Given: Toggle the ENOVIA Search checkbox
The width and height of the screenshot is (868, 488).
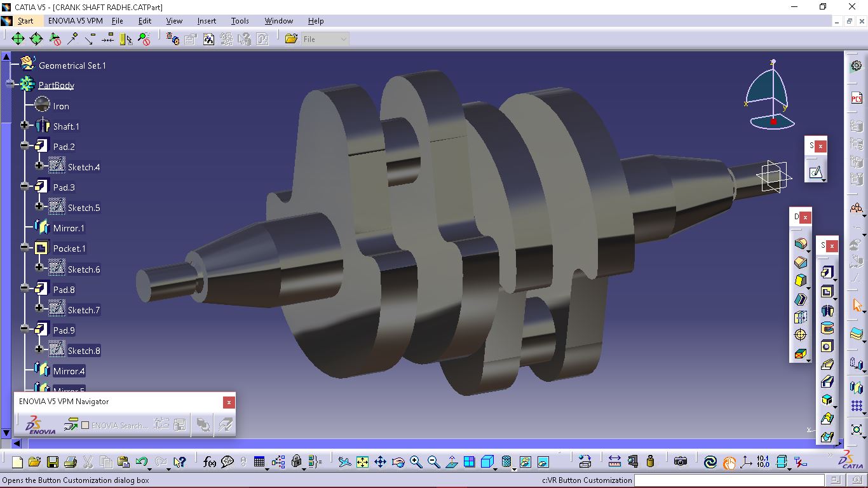Looking at the screenshot, I should click(x=85, y=425).
